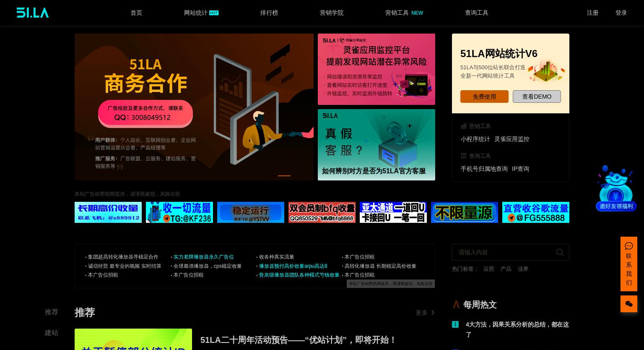This screenshot has width=644, height=350.
Task: Open the 首页 menu item
Action: 136,13
